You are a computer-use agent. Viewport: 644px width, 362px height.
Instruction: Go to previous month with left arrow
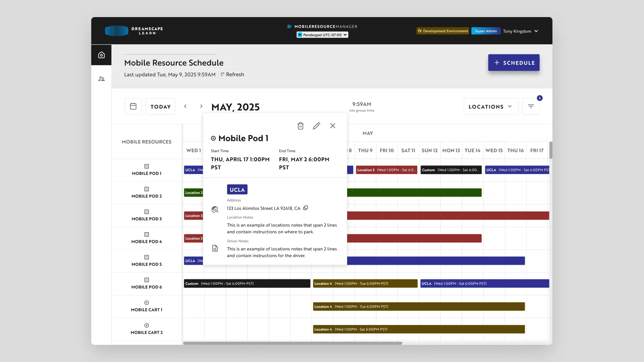(185, 106)
